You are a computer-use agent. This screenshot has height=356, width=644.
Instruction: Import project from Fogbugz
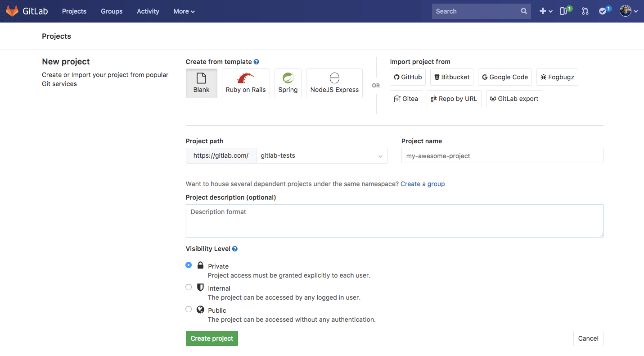pyautogui.click(x=557, y=77)
